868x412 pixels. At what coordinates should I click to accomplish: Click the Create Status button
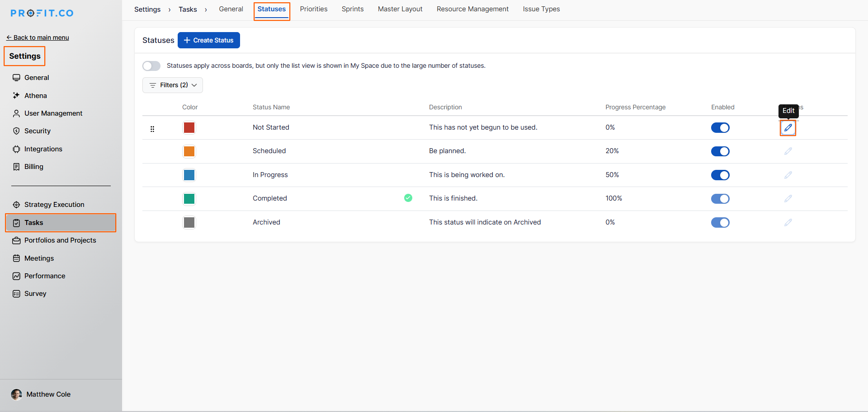point(209,40)
